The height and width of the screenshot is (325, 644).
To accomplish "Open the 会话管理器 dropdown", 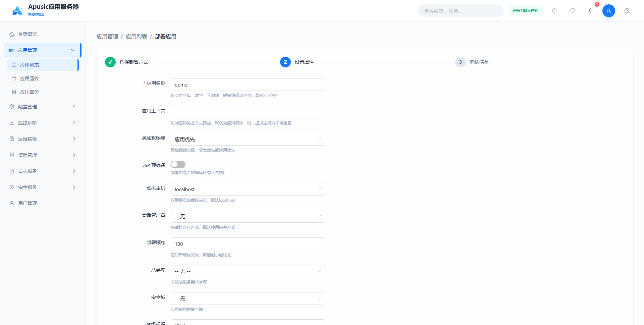I will 248,216.
